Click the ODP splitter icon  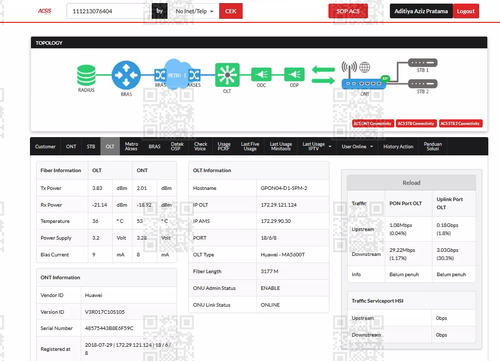coord(294,74)
